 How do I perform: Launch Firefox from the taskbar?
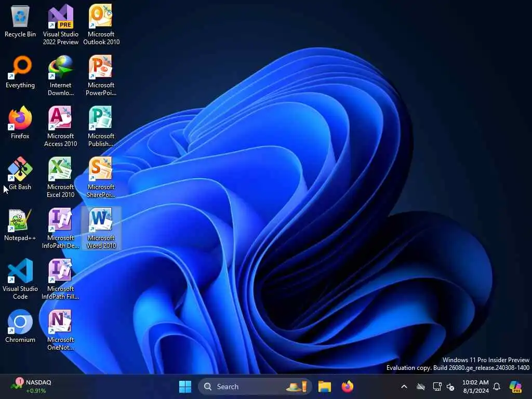point(348,387)
